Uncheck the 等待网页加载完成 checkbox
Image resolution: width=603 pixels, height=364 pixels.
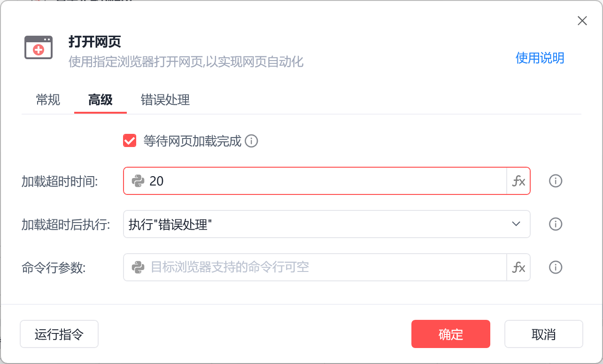130,141
